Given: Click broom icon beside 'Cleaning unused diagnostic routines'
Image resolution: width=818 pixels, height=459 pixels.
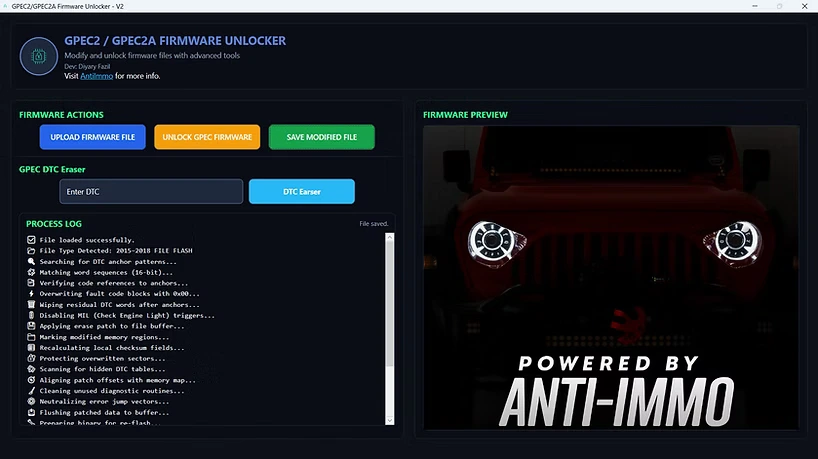Looking at the screenshot, I should 31,390.
